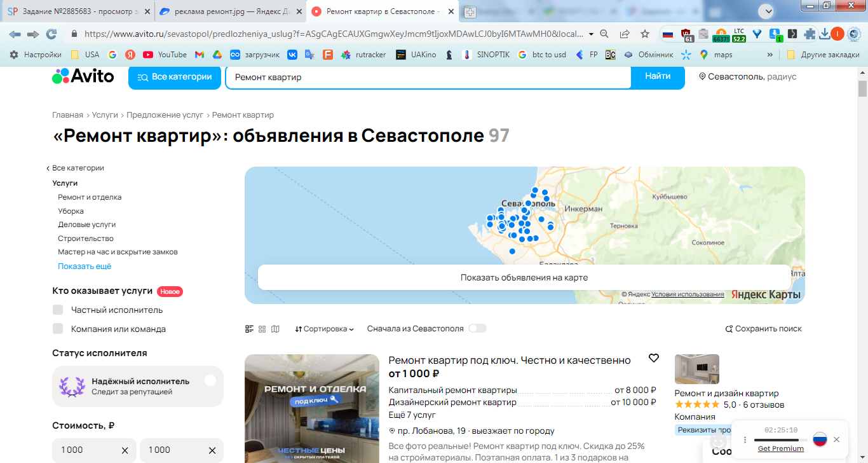
Task: Go to Главная breadcrumb
Action: (x=67, y=115)
